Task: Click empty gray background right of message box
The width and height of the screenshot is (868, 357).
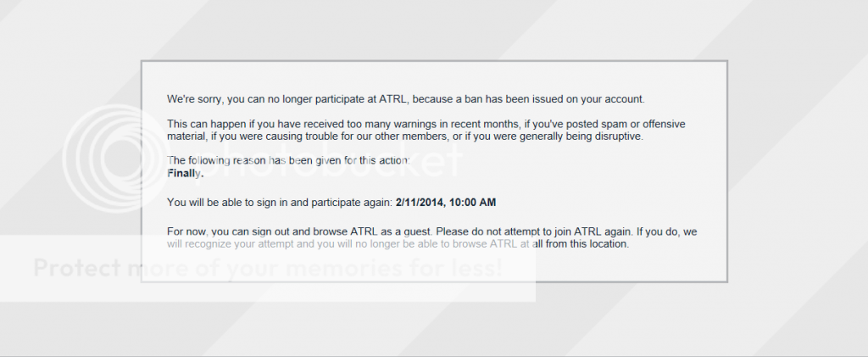Action: pos(797,170)
